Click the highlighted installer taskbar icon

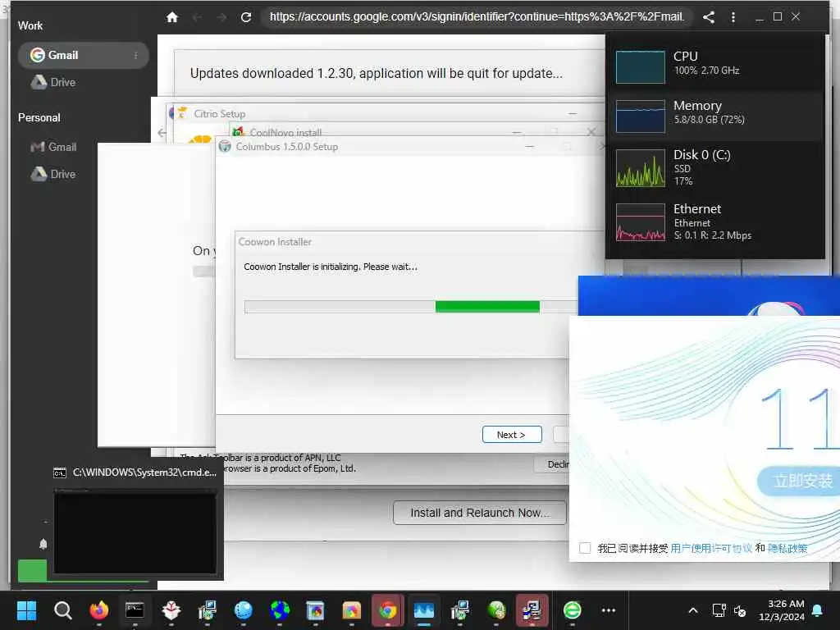click(532, 610)
